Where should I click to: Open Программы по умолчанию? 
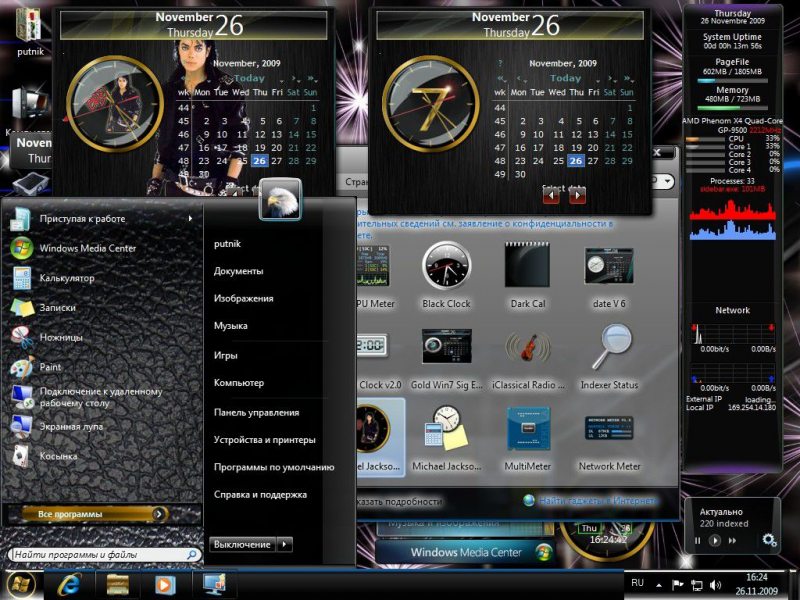[274, 467]
